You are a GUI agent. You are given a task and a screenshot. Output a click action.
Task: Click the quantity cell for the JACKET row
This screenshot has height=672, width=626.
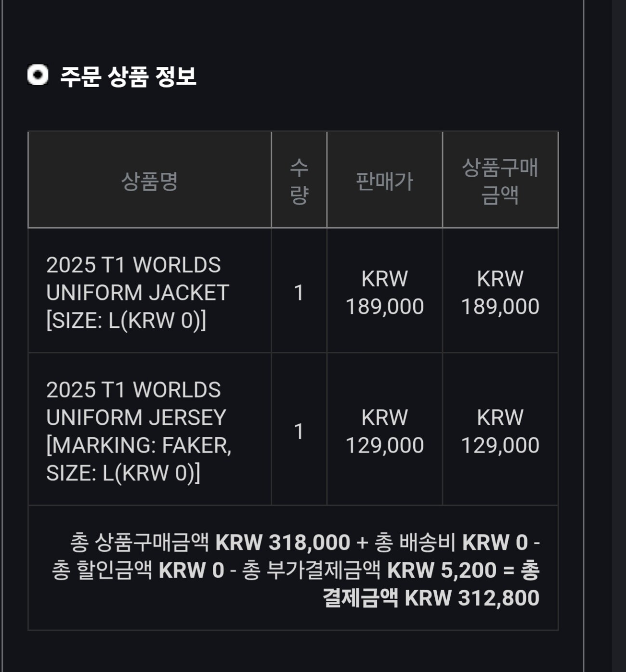click(299, 293)
